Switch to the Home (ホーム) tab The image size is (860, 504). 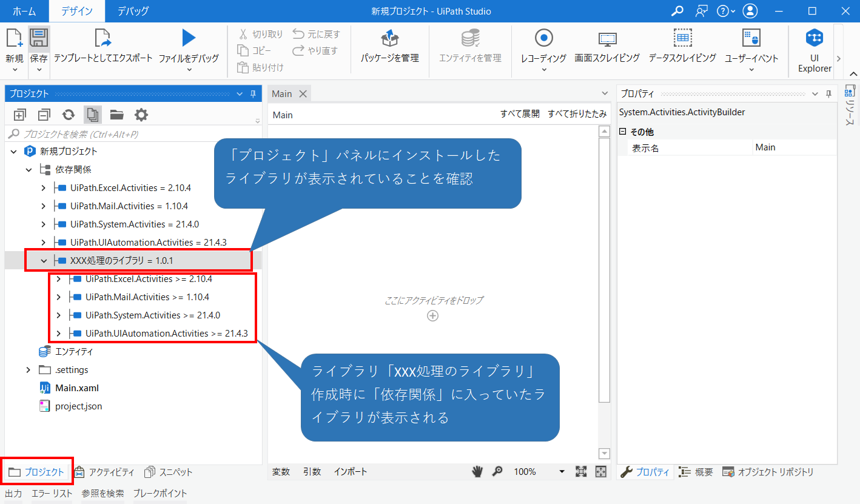24,11
